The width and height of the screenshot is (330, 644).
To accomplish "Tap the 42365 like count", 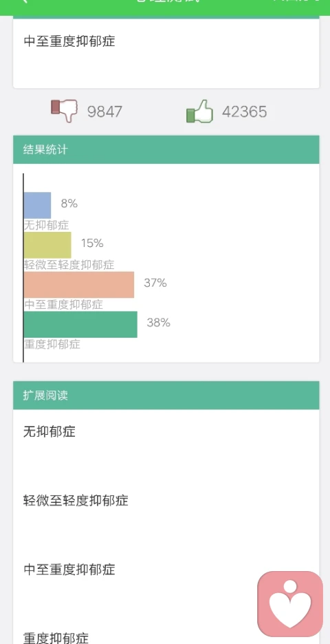I will pos(244,111).
